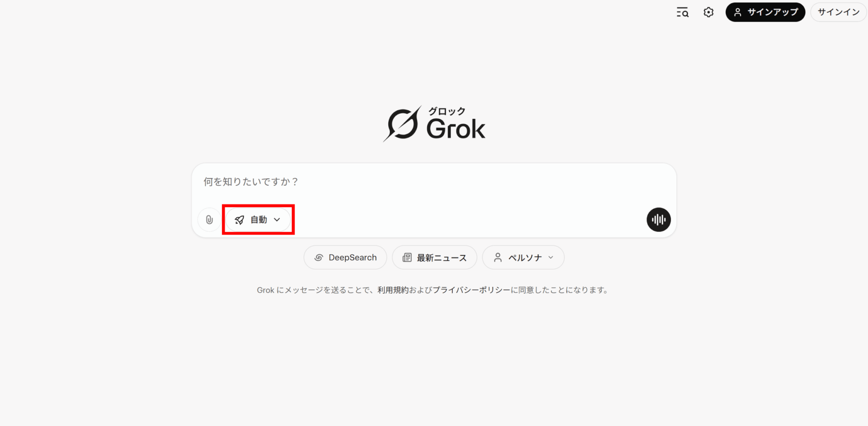Click the newspaper icon for 最新ニュース
868x426 pixels.
tap(407, 258)
